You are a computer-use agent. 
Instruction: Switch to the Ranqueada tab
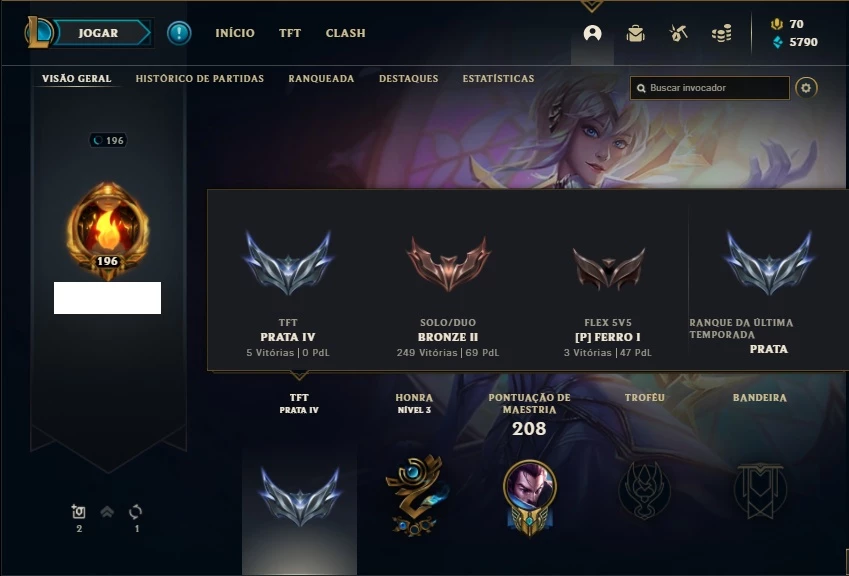coord(321,78)
